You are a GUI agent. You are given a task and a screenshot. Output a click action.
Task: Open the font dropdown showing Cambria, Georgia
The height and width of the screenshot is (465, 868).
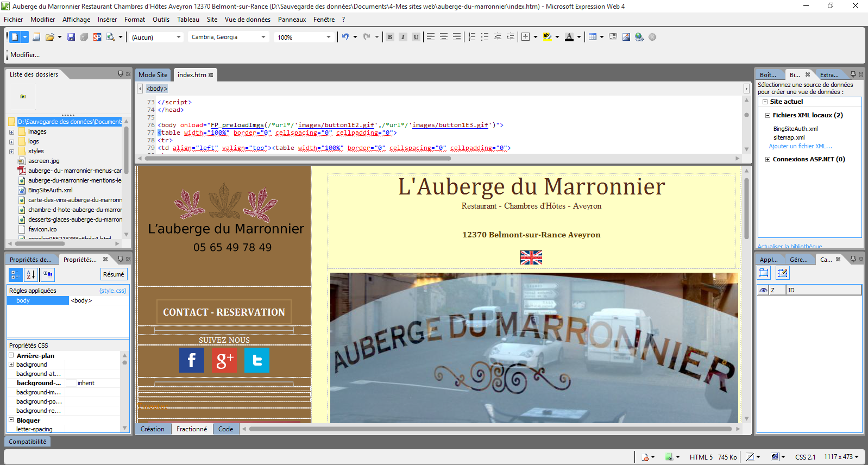229,37
